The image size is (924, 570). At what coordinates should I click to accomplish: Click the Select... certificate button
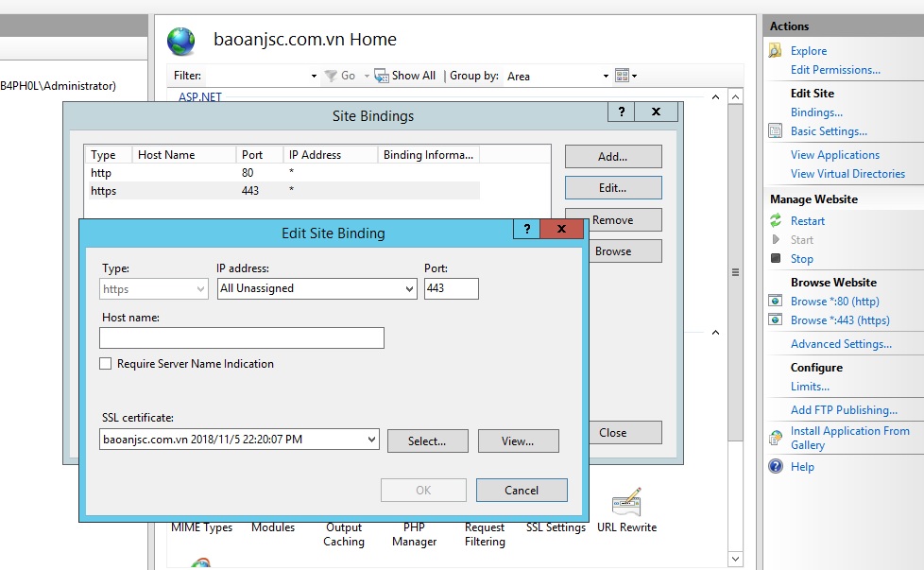tap(427, 440)
